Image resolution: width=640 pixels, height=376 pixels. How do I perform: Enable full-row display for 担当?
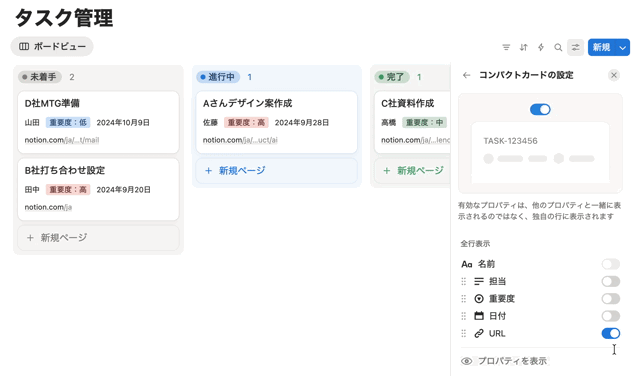(611, 281)
